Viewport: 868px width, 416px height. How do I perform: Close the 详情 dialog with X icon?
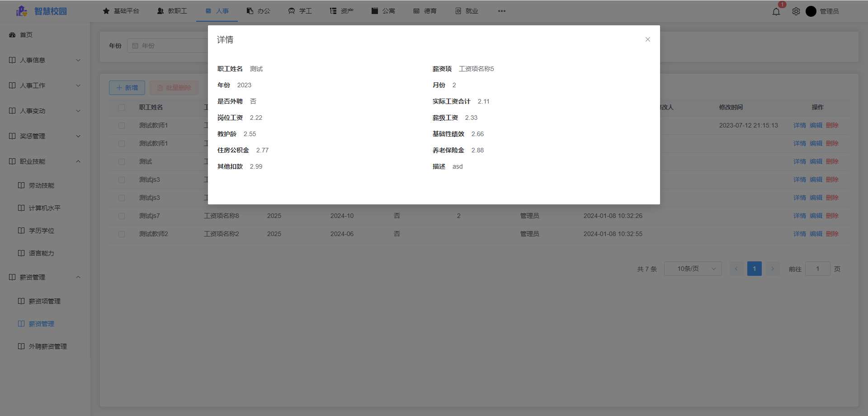[648, 39]
